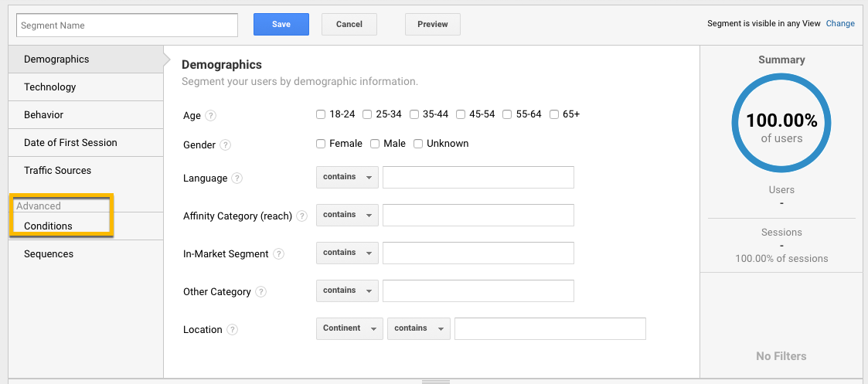Click Affinity Category (reach) help icon
Screen dimensions: 868x384
[301, 216]
